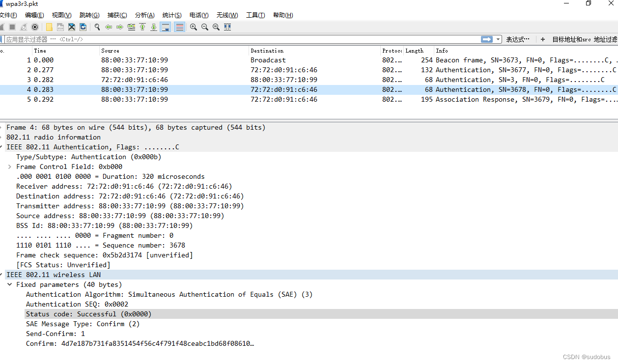This screenshot has width=618, height=364.
Task: Open display filter history dropdown arrow
Action: tap(498, 39)
